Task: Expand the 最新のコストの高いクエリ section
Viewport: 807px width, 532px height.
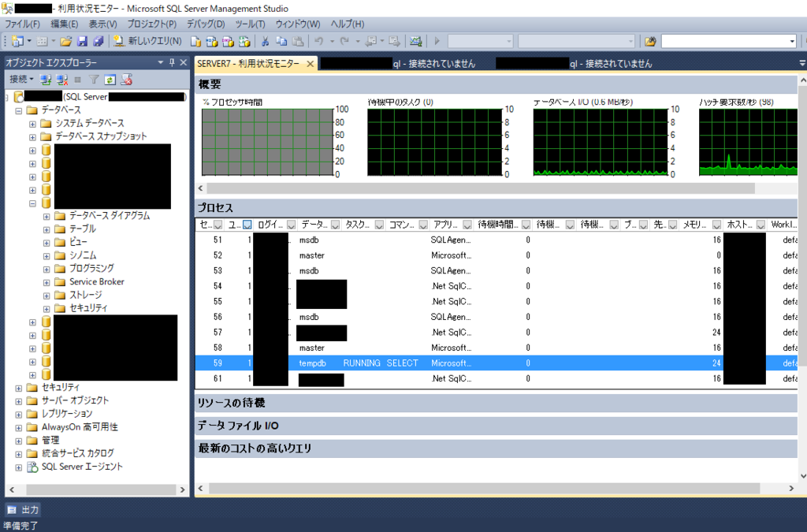Action: coord(496,448)
